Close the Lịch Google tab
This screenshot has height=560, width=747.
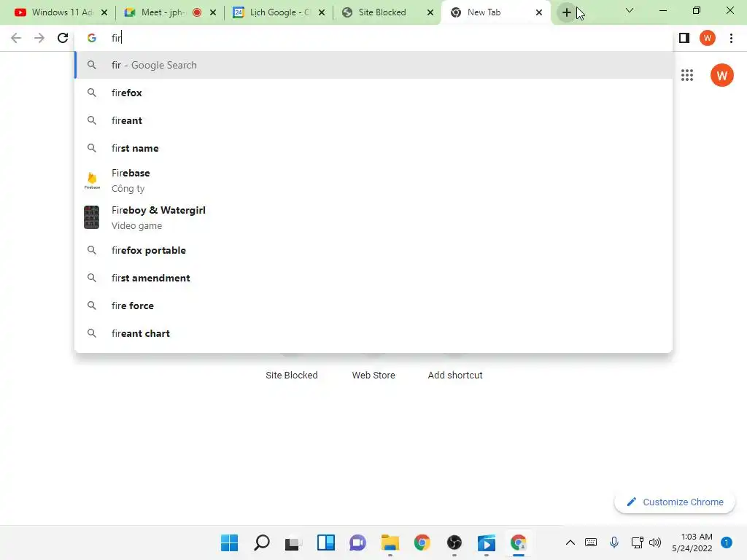[x=322, y=12]
